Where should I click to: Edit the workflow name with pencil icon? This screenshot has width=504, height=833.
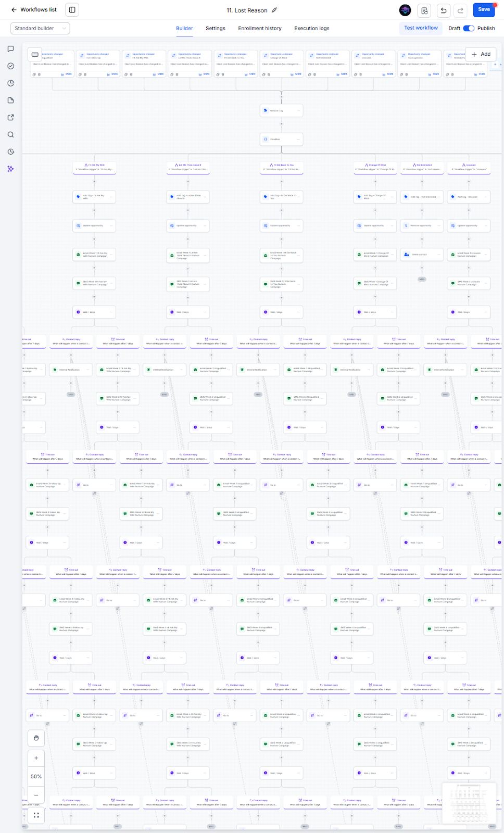[274, 10]
